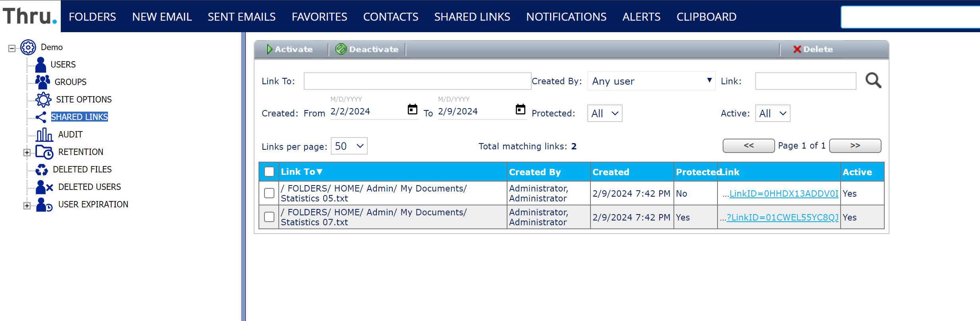Open the Active filter dropdown

tap(772, 114)
